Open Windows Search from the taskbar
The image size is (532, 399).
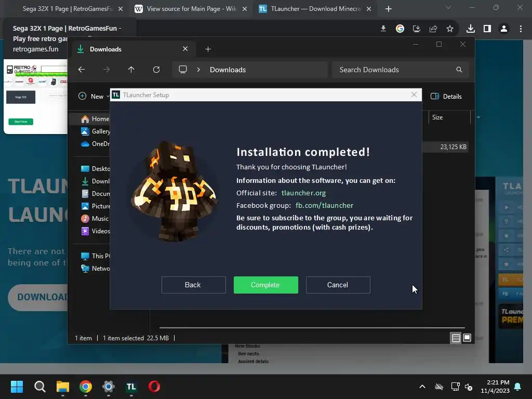point(39,387)
